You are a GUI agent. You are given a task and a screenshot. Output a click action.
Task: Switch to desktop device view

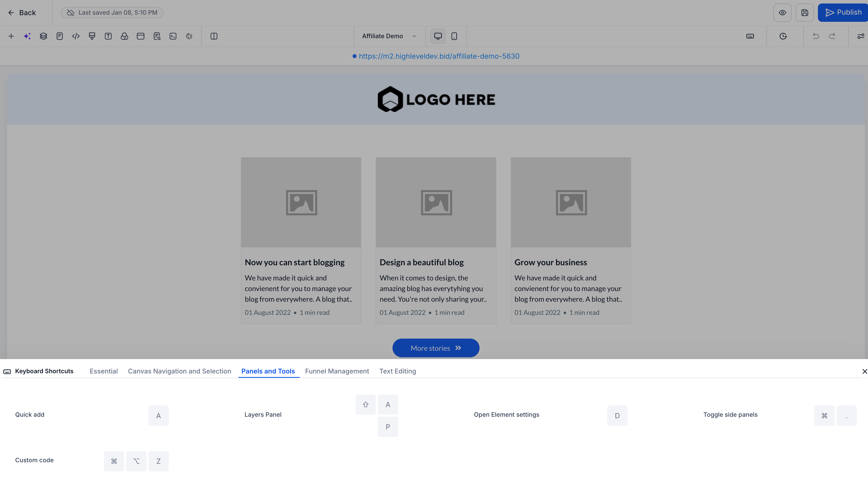[x=438, y=36]
